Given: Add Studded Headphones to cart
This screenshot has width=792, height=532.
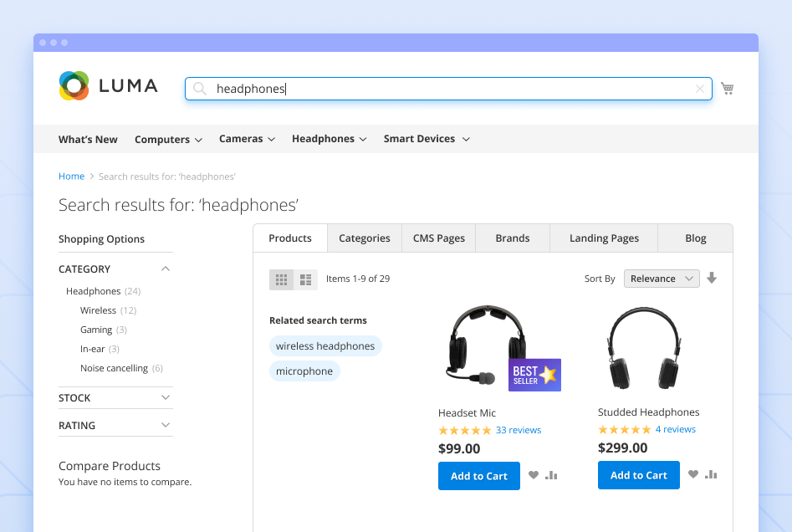Looking at the screenshot, I should [638, 474].
